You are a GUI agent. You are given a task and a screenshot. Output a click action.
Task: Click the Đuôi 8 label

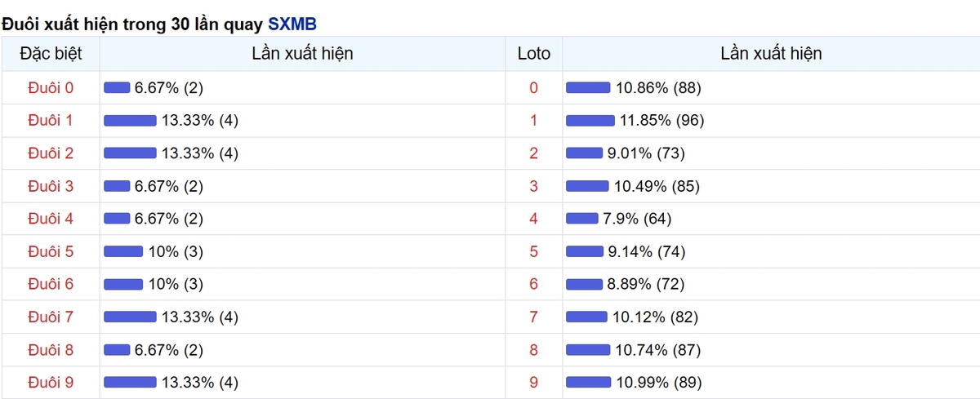pos(51,349)
